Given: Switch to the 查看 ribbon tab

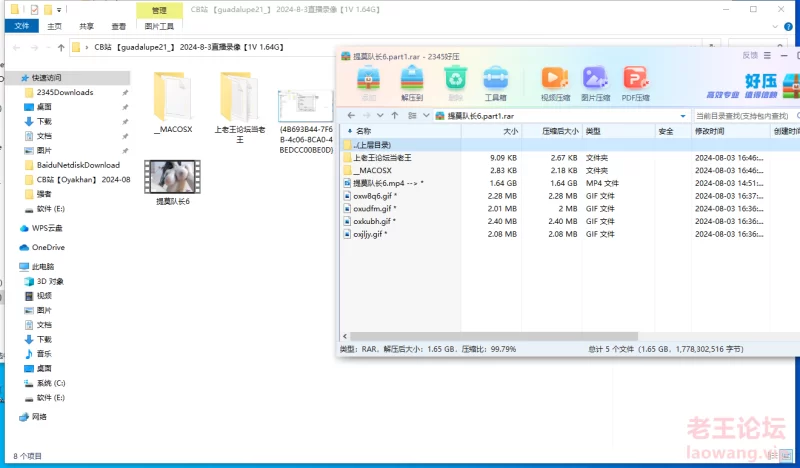Looking at the screenshot, I should pos(119,26).
